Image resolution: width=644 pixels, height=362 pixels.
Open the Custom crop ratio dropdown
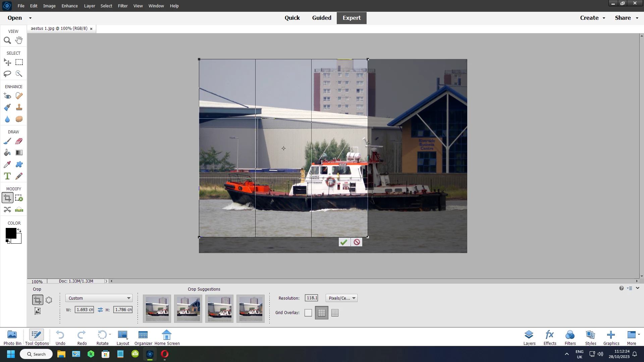(99, 298)
